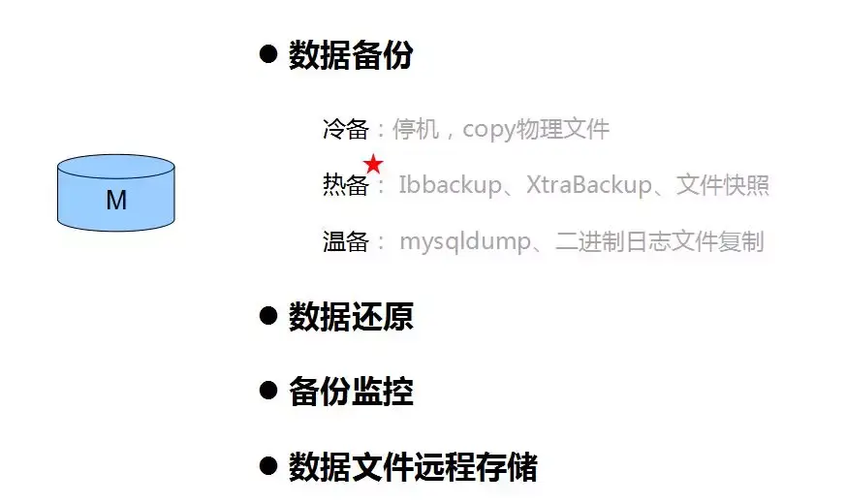Click the 热备 label
Screen dimensions: 847x504
(x=346, y=185)
